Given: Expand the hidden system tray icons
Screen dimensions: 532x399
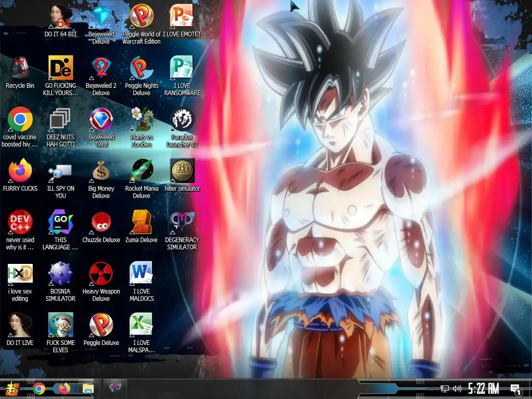Looking at the screenshot, I should pyautogui.click(x=432, y=389).
